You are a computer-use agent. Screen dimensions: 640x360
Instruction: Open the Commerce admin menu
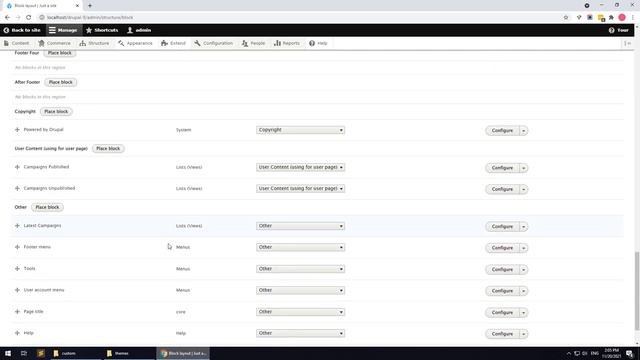point(55,43)
